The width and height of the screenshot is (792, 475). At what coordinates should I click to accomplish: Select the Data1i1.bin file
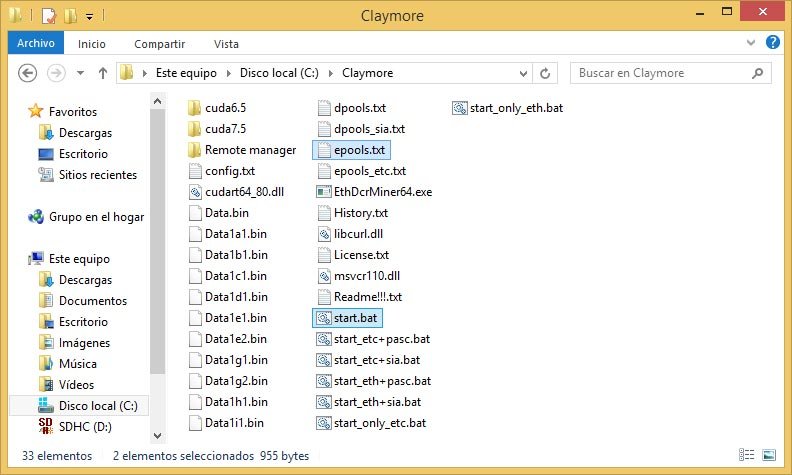[x=226, y=423]
